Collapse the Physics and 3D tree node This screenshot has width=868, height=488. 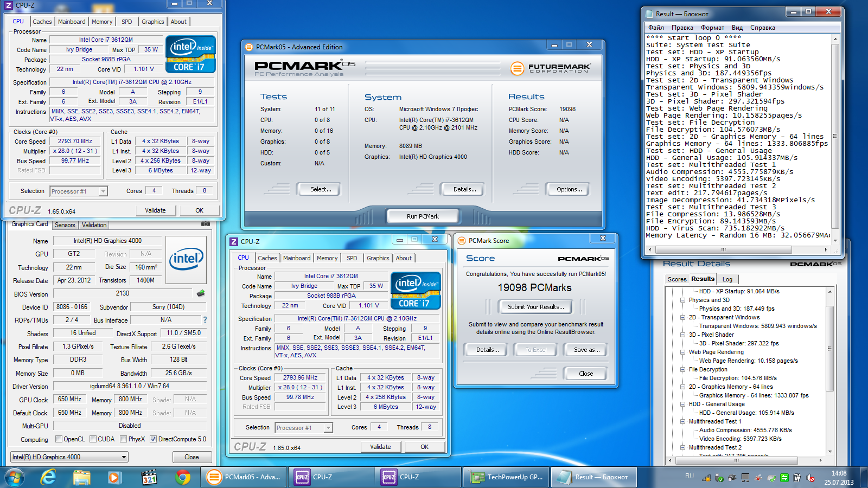[683, 300]
